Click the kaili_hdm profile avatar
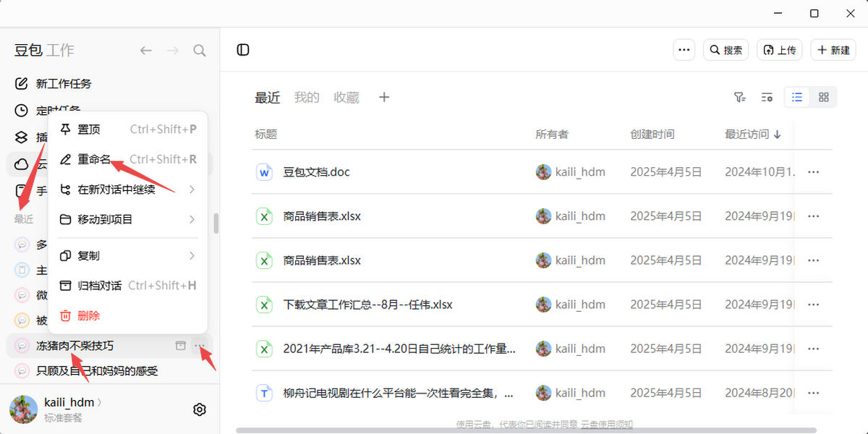The width and height of the screenshot is (868, 434). 23,409
